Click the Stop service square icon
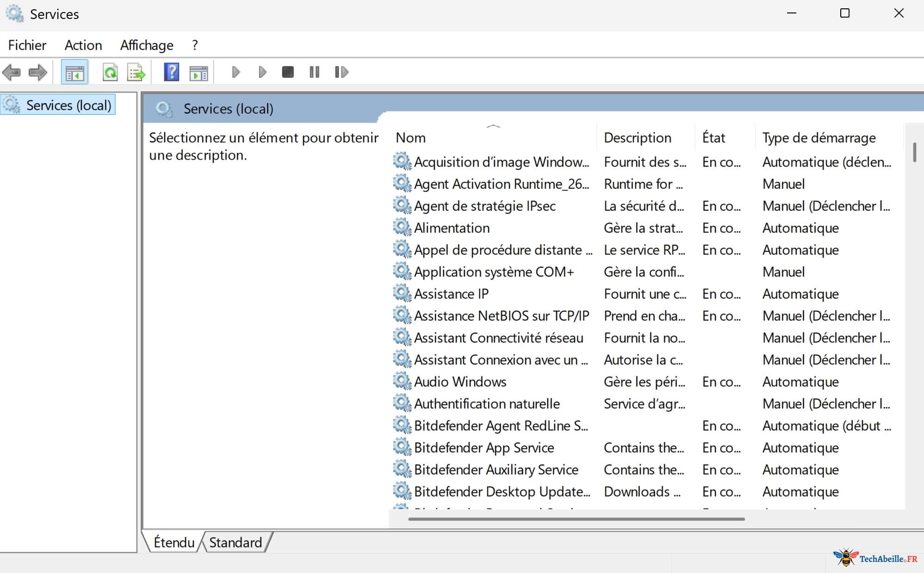Screen dimensions: 924x573 click(288, 72)
